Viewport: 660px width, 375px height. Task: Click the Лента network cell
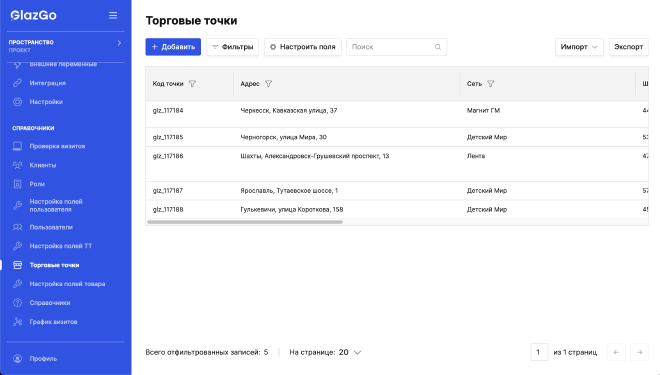pos(476,156)
